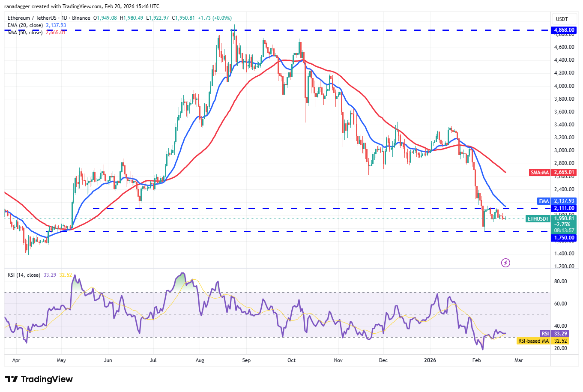
Task: Select "Feb" on the time axis
Action: click(476, 360)
